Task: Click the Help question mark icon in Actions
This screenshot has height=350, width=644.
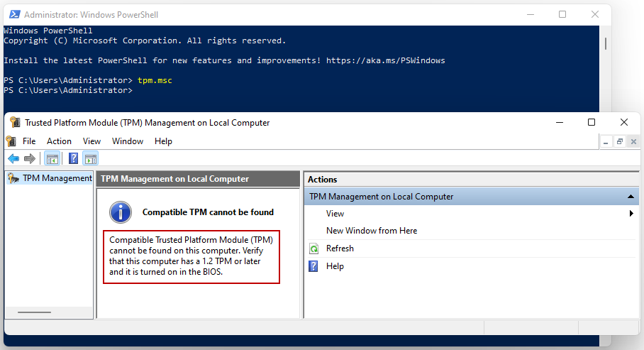Action: click(313, 266)
